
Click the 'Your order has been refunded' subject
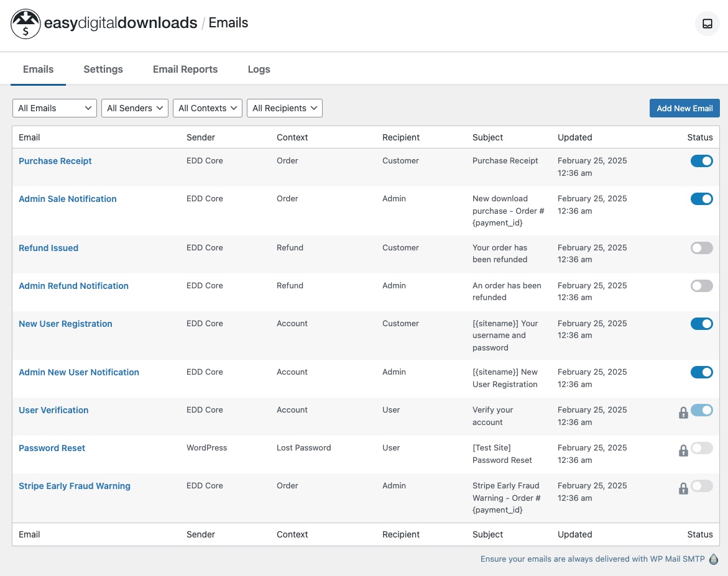[x=500, y=254]
